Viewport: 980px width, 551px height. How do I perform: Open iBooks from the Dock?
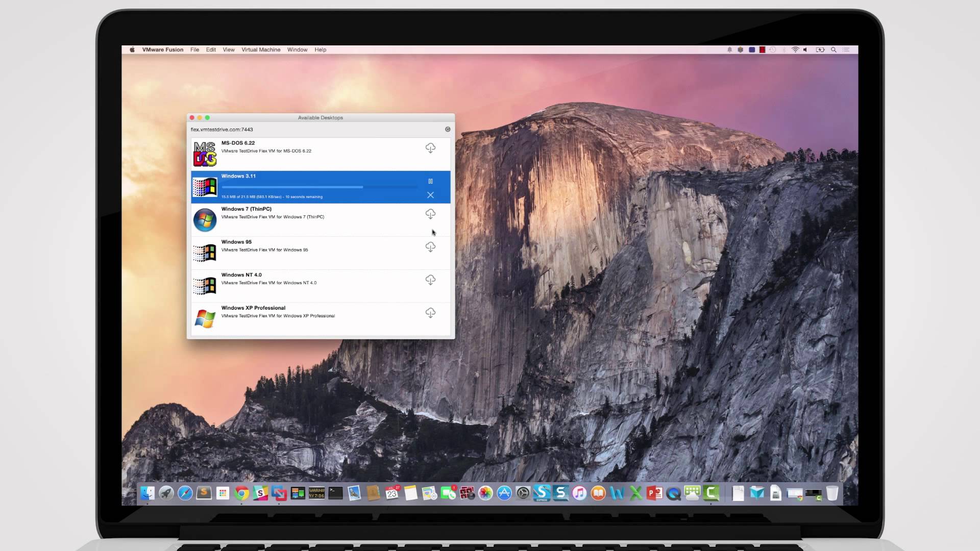pos(598,493)
